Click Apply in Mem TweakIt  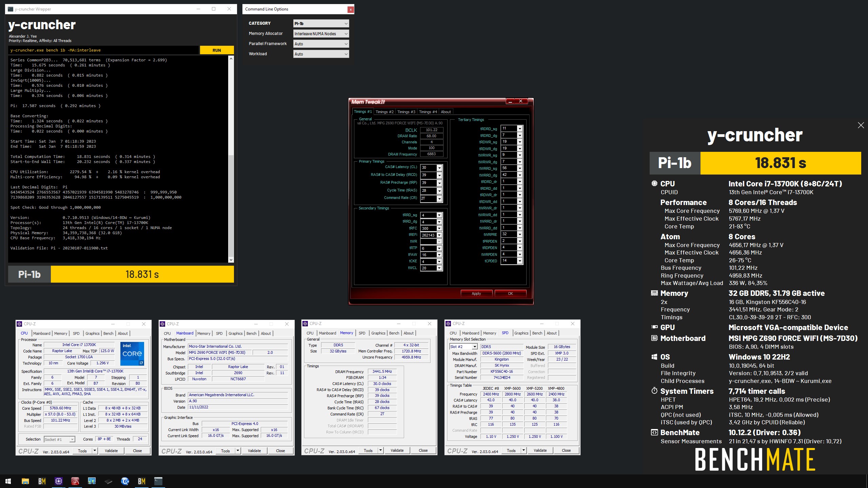click(x=476, y=293)
